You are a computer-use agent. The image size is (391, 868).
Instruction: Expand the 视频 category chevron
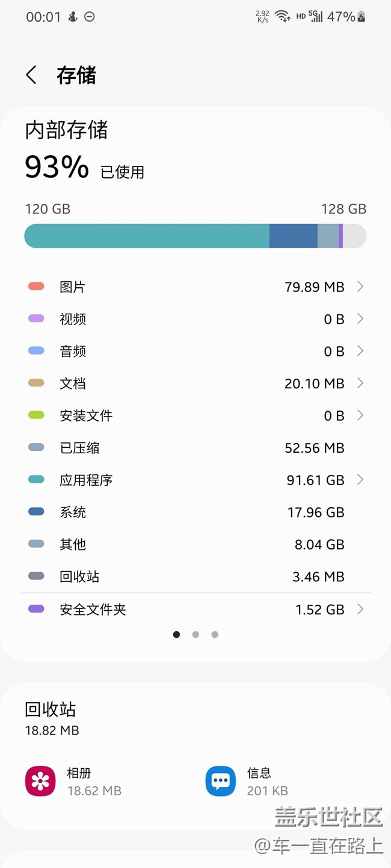pos(360,319)
